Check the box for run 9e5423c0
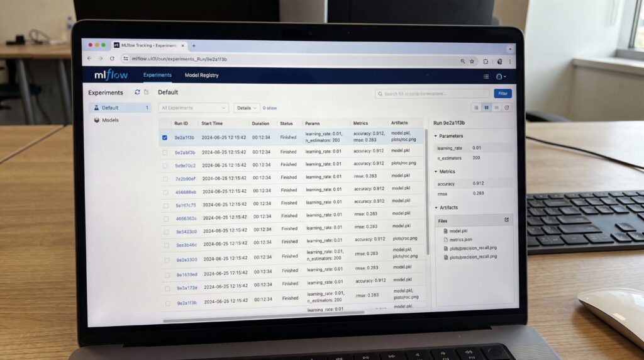The height and width of the screenshot is (360, 644). 166,232
